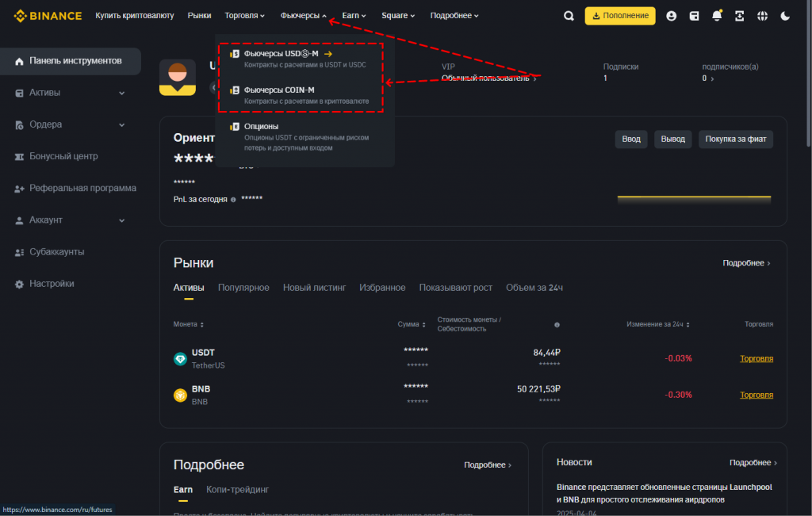Switch to the Копи-трейдинг tab

(x=238, y=490)
